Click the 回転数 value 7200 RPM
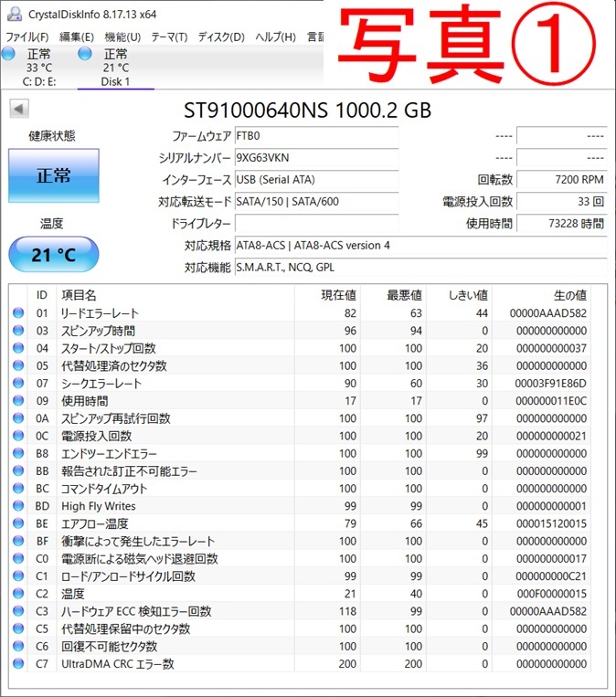The height and width of the screenshot is (697, 616). tap(562, 180)
